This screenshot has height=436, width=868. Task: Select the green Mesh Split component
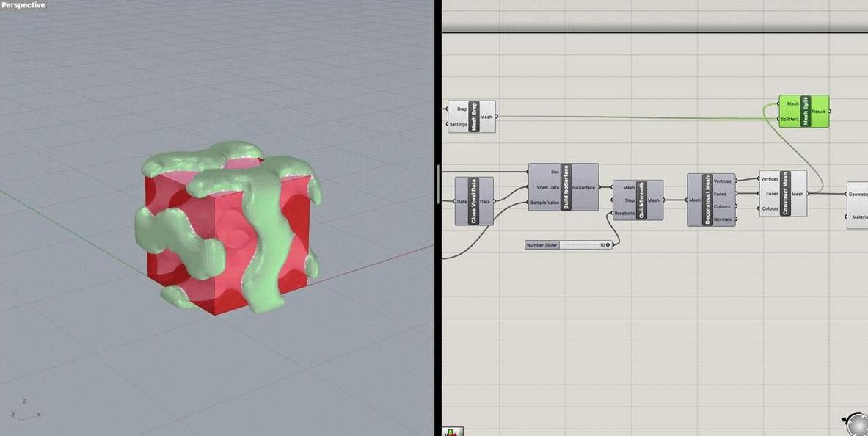(x=806, y=111)
